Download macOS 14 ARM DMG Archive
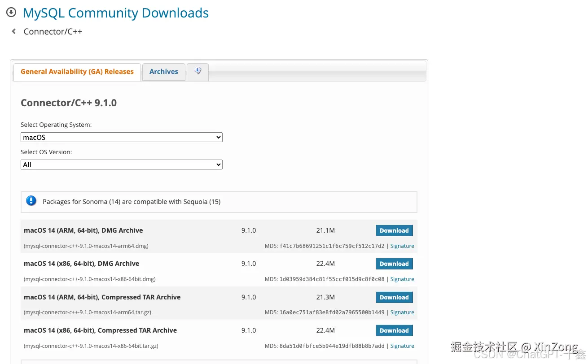The height and width of the screenshot is (364, 588). coord(394,230)
